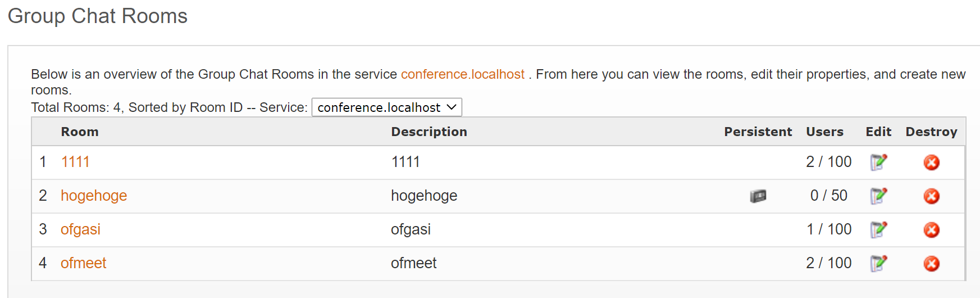Click the 2 / 100 users count for ofmeet
Viewport: 980px width, 298px height.
click(x=828, y=263)
